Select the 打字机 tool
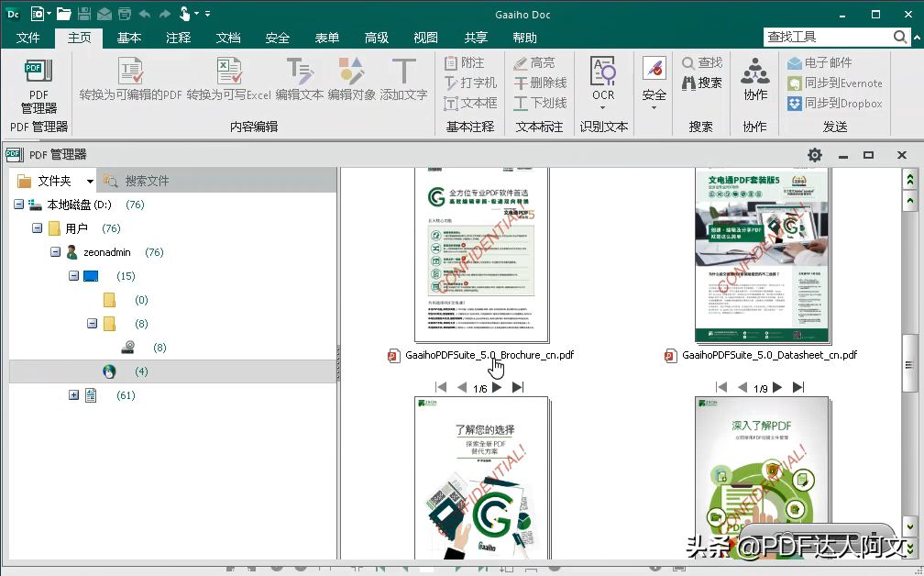 tap(470, 83)
